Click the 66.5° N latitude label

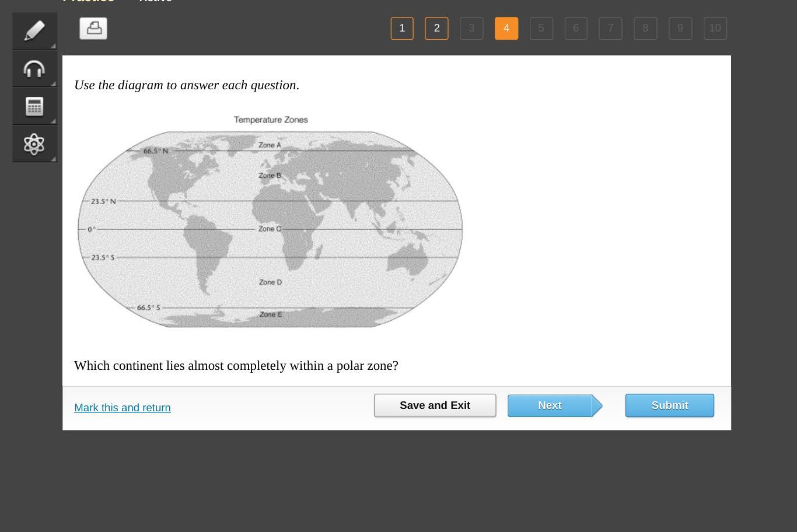click(156, 150)
